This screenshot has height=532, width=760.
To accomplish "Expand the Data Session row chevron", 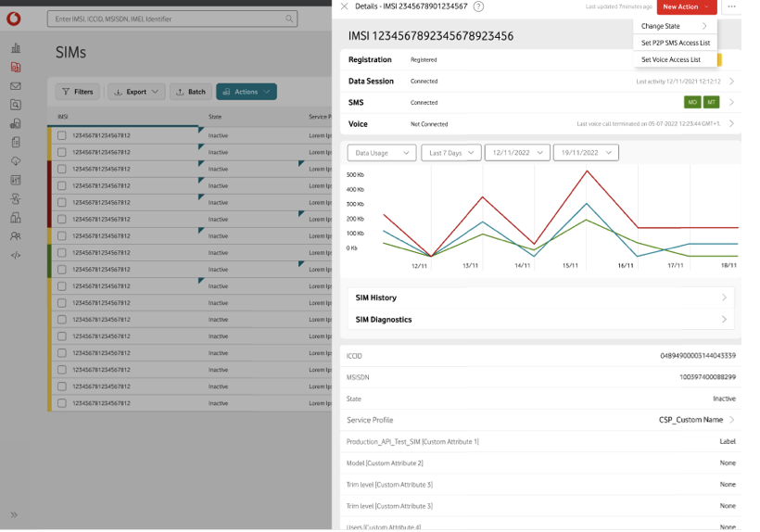I will 731,81.
